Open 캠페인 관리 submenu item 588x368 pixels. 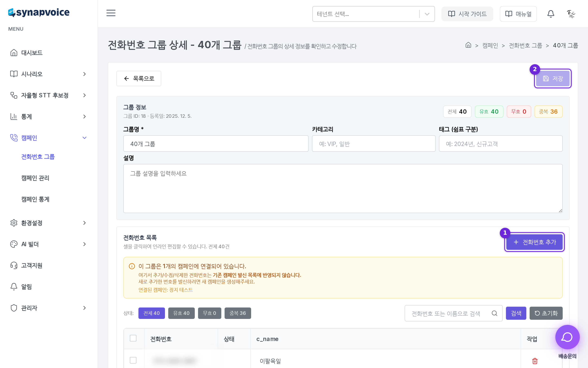pyautogui.click(x=35, y=178)
